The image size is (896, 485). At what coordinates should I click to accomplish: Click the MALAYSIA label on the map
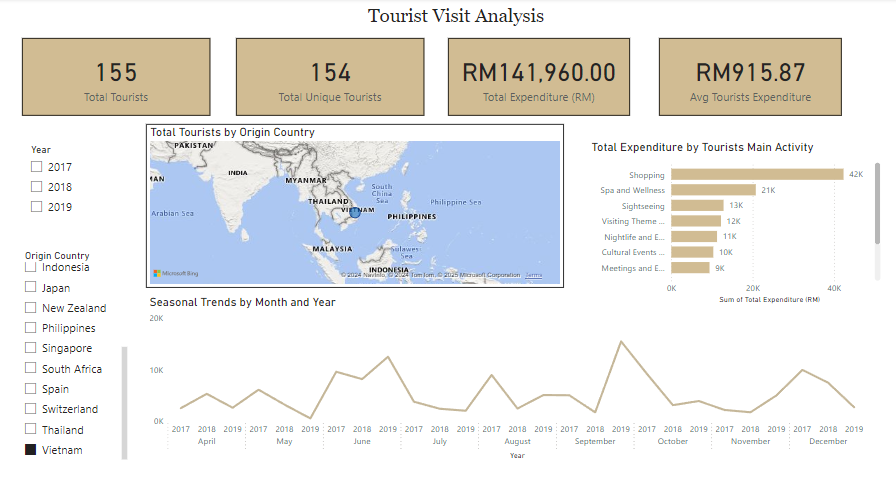[x=332, y=249]
